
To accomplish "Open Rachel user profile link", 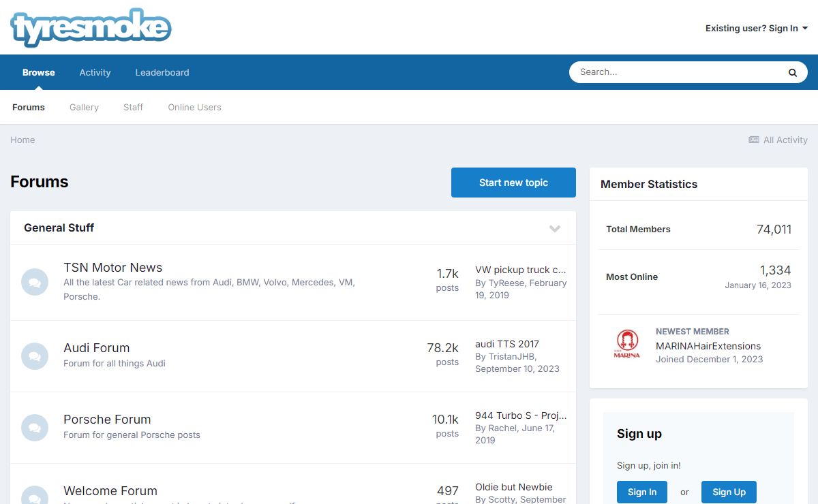I will pos(502,428).
